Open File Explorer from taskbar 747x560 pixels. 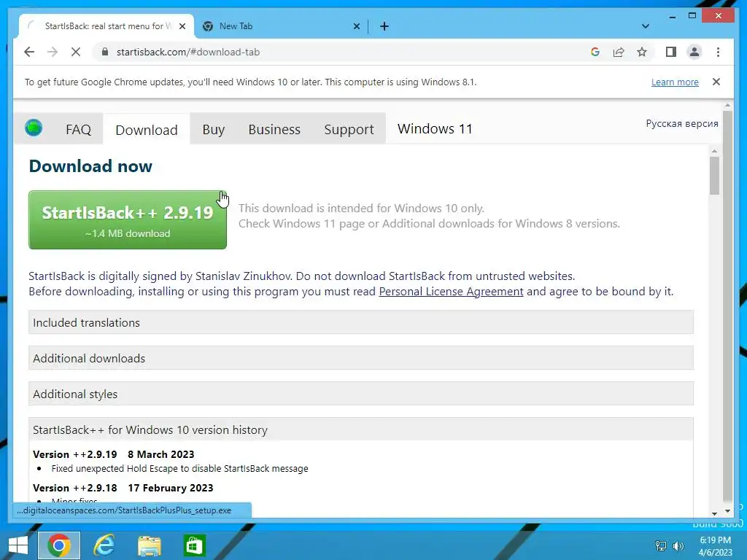pos(149,545)
